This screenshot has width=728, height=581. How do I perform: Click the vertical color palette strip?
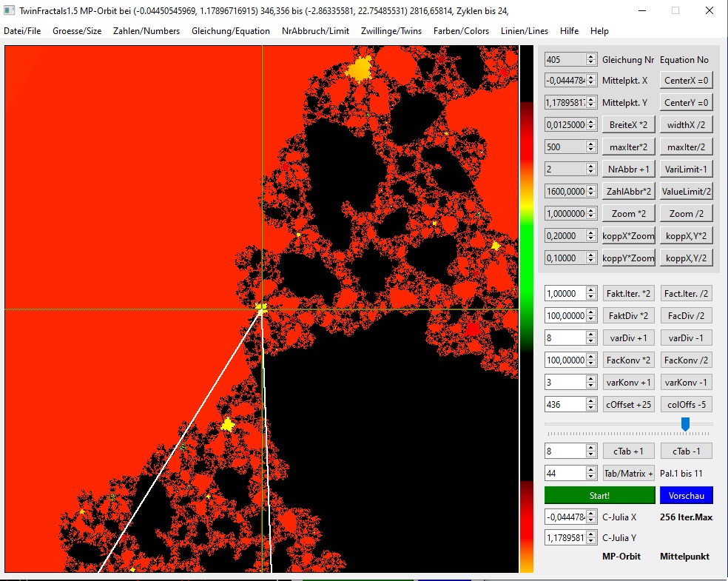(527, 309)
